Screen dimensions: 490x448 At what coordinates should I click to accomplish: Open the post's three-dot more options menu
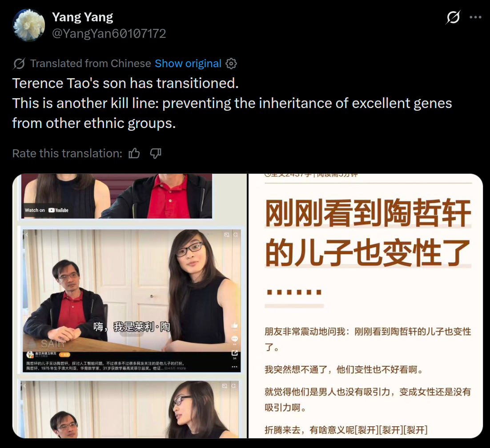(x=475, y=17)
